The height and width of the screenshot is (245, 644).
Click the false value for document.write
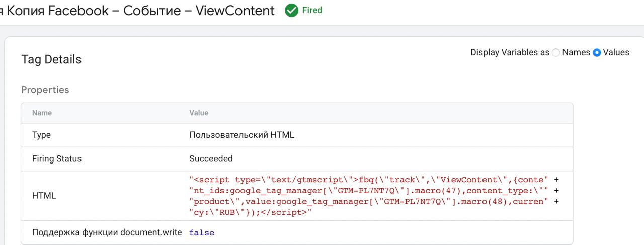click(x=202, y=233)
